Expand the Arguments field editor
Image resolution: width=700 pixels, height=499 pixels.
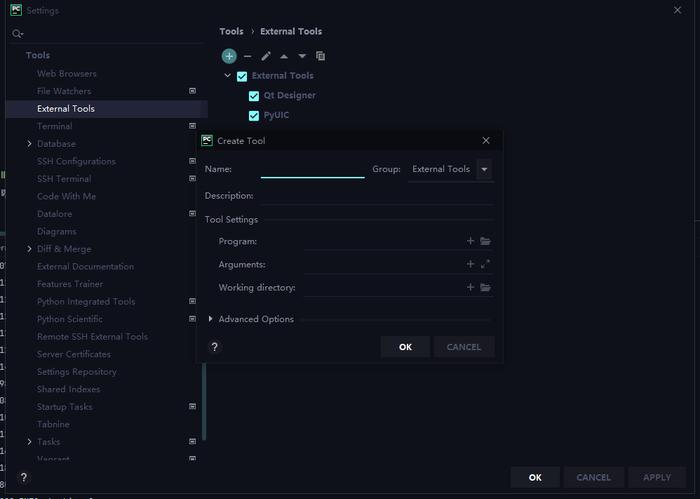click(485, 264)
